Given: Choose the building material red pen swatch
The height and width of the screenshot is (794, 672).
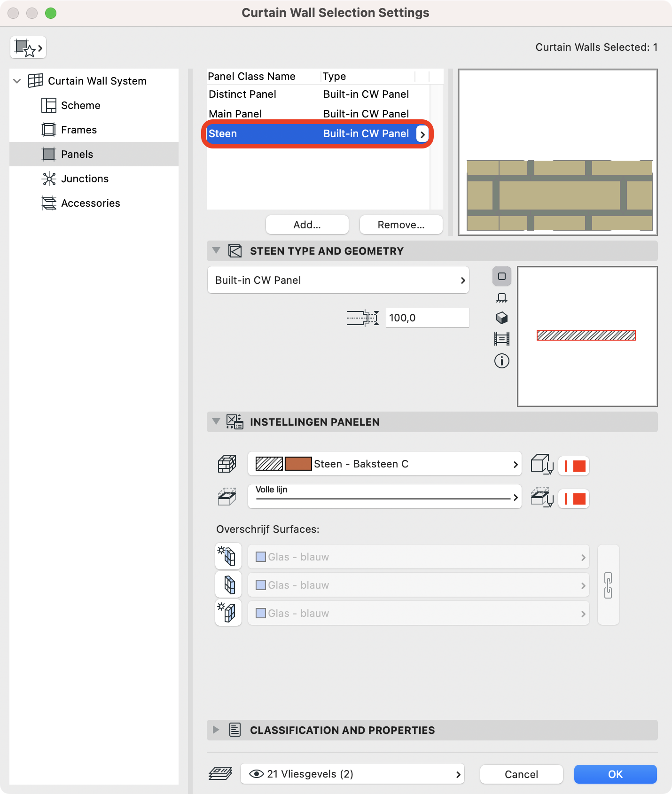Looking at the screenshot, I should click(x=574, y=466).
